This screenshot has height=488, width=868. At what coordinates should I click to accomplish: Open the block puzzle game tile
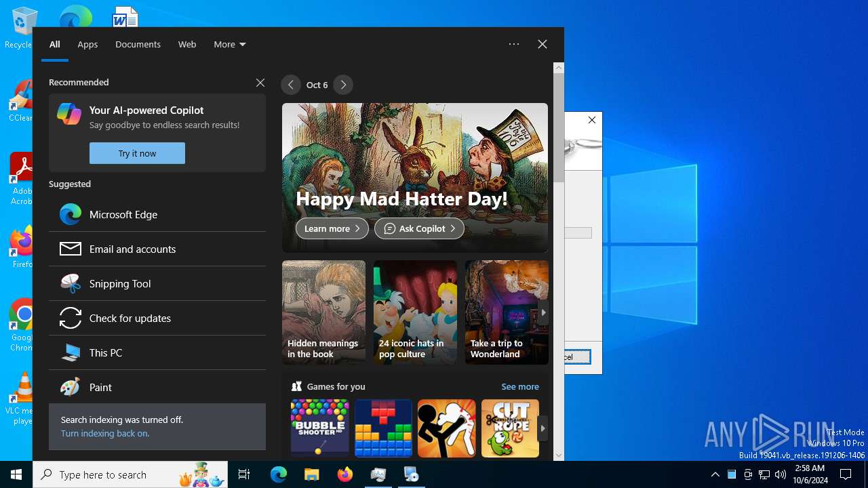[383, 428]
